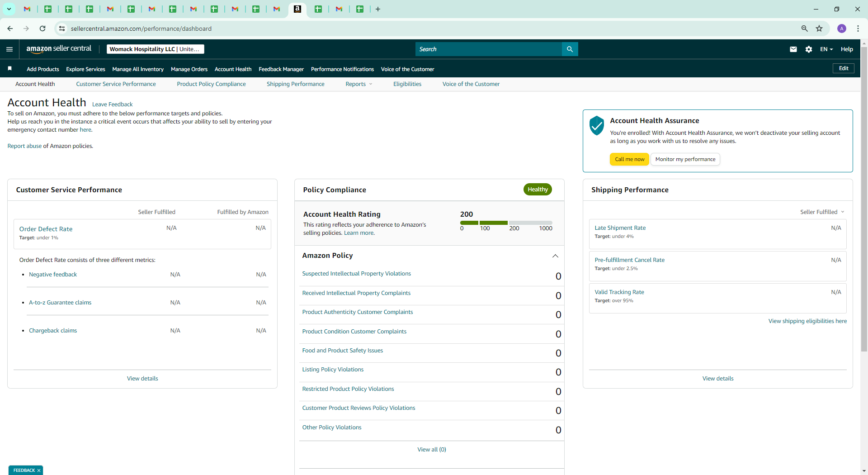Click the Leave Feedback link
Screen dimensions: 868x475
pos(112,104)
